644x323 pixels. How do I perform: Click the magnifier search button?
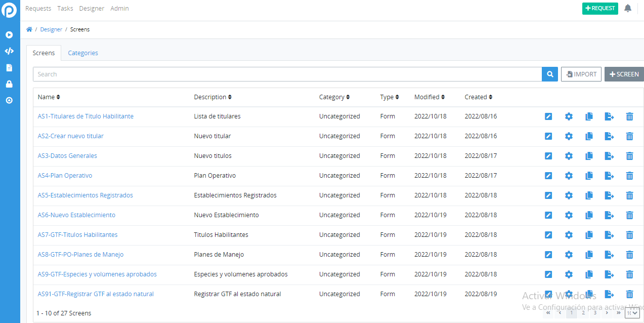550,74
